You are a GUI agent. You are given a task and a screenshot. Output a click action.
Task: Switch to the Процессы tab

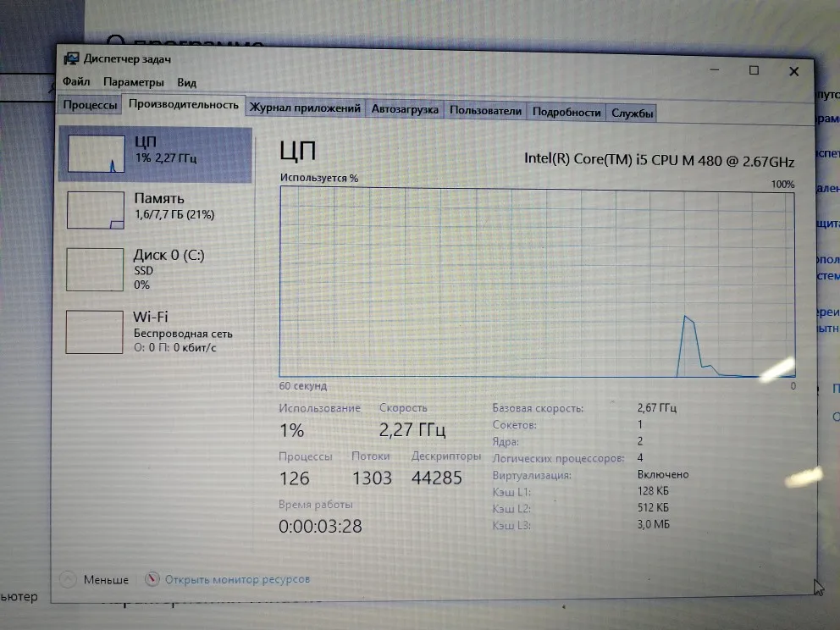[x=90, y=105]
